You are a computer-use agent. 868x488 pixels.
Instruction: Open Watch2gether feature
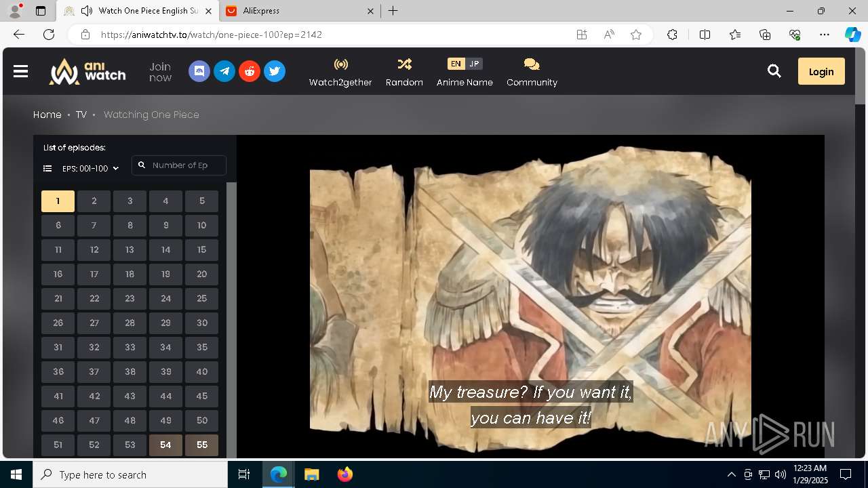pos(340,72)
